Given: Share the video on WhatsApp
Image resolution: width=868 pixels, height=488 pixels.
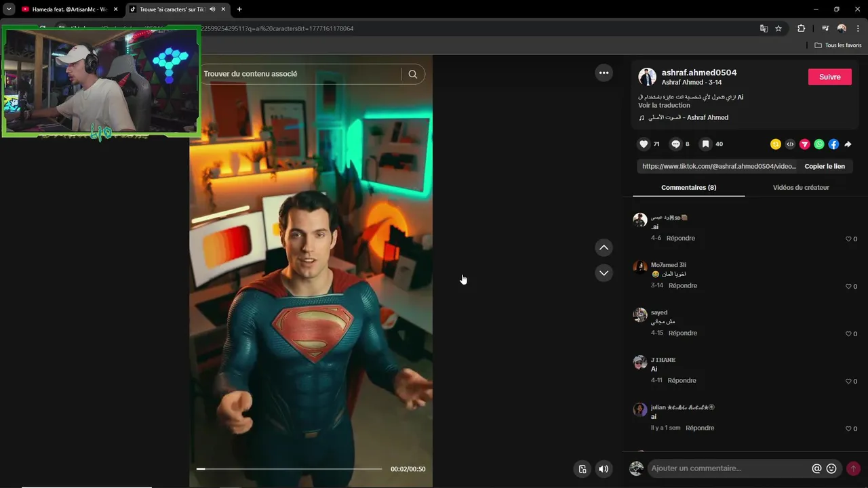Looking at the screenshot, I should coord(819,144).
